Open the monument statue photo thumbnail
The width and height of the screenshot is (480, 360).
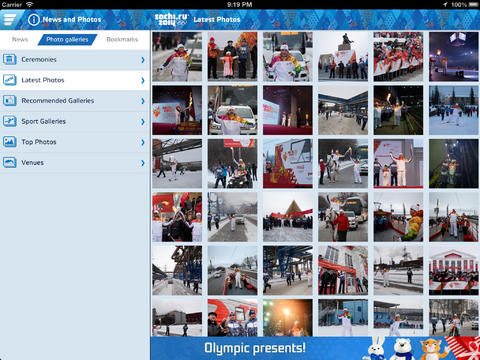(343, 57)
